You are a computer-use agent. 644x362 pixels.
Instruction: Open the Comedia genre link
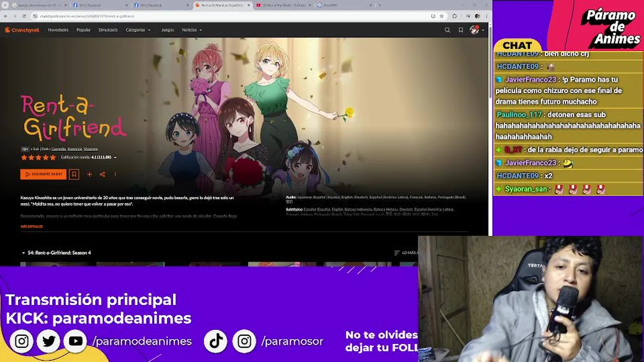(x=58, y=149)
